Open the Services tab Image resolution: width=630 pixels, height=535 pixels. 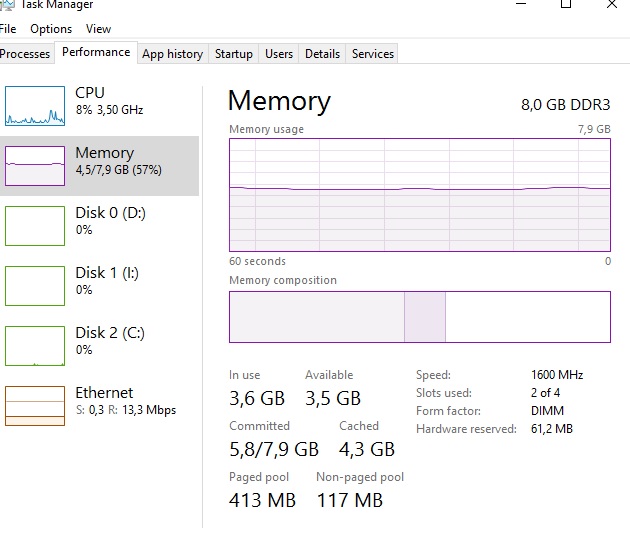(372, 54)
